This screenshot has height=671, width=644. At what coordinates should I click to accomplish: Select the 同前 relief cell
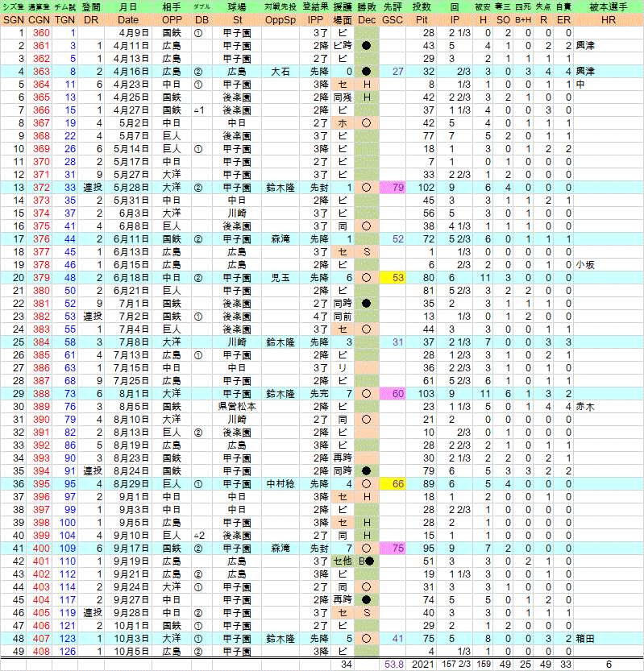(342, 317)
